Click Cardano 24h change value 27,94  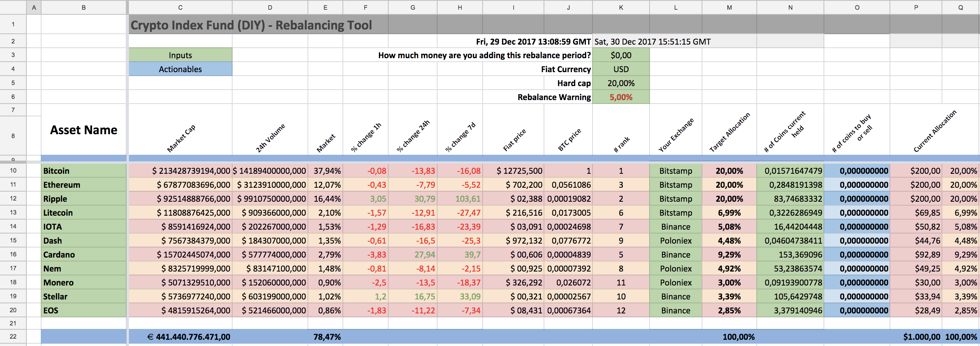[x=413, y=254]
